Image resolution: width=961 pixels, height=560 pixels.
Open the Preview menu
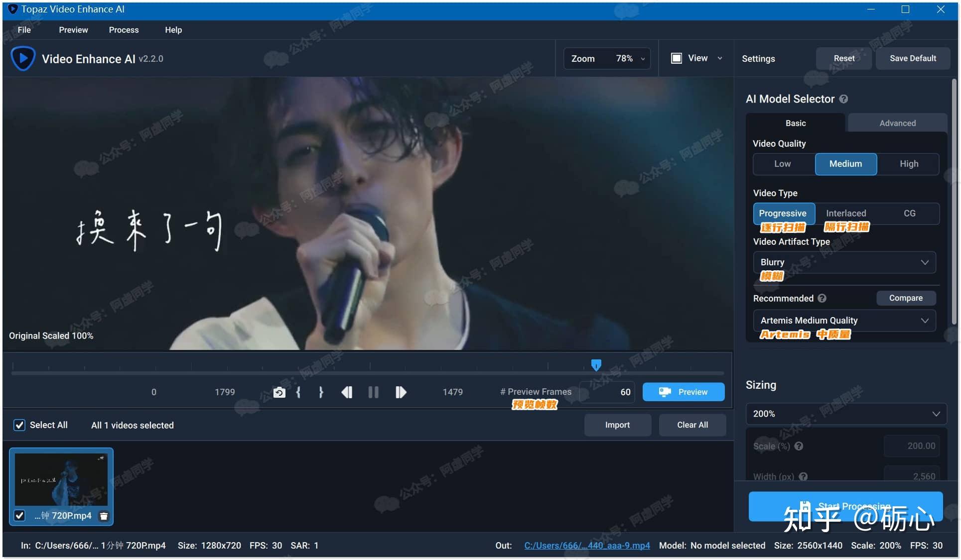73,30
